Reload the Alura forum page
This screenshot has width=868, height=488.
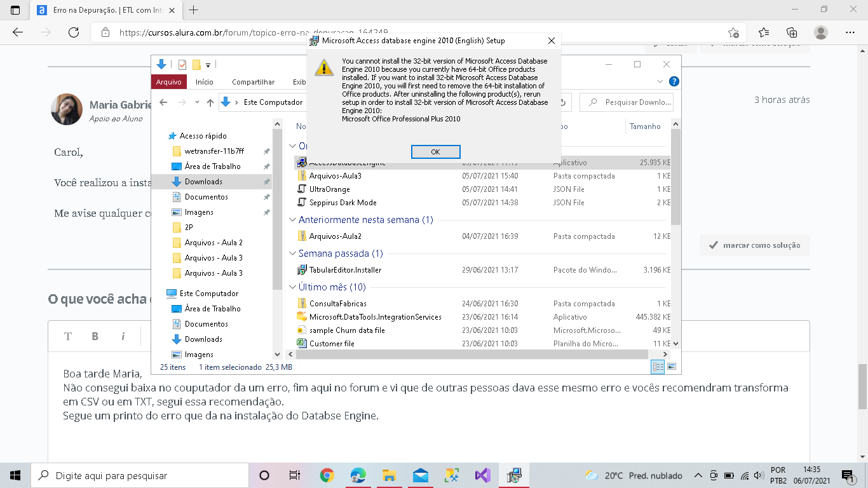(74, 32)
